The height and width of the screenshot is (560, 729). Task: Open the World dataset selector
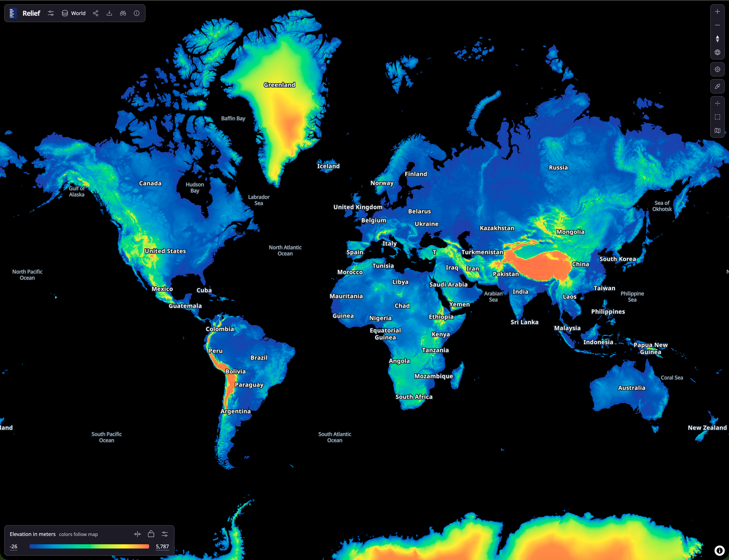[x=74, y=13]
